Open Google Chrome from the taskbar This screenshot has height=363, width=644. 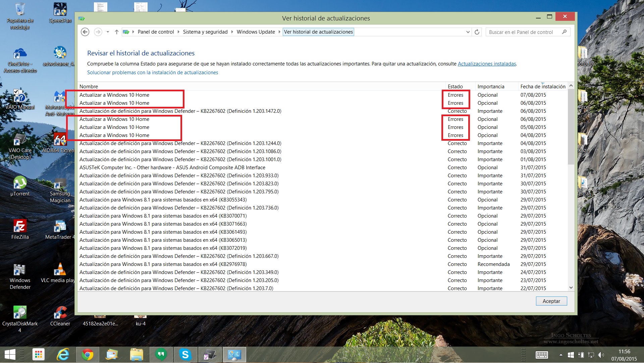88,355
